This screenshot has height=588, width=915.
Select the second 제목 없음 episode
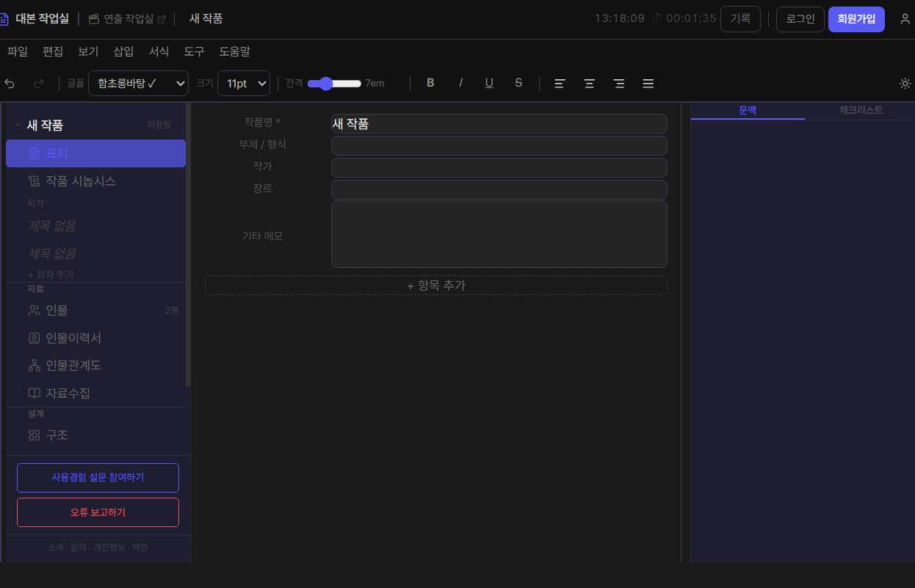(95, 254)
